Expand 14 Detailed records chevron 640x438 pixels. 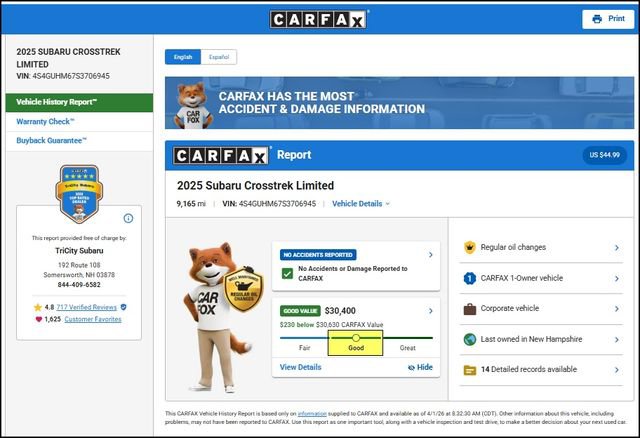click(x=617, y=370)
